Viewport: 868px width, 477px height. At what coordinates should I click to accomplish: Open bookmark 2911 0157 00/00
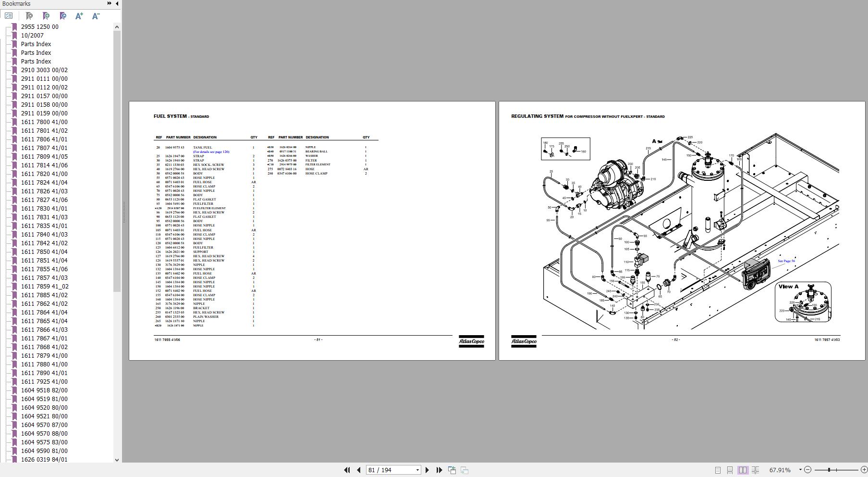click(44, 96)
